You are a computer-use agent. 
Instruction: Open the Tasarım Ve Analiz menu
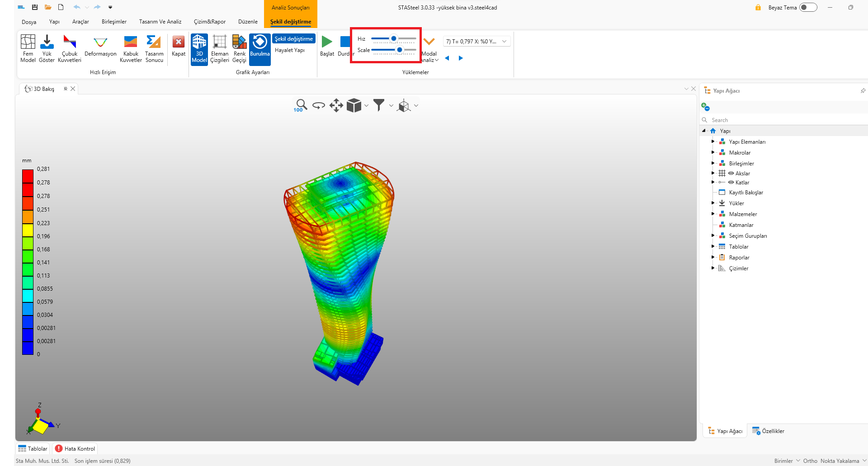click(160, 22)
